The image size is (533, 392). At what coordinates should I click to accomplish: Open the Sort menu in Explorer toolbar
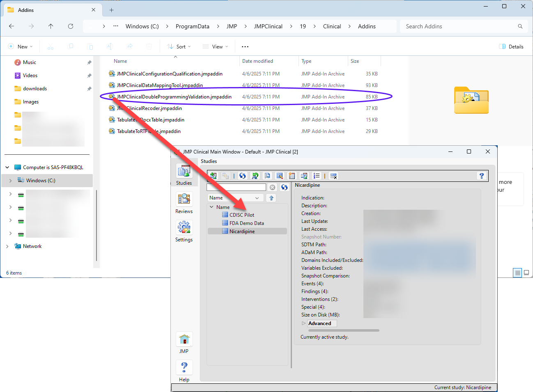point(179,47)
